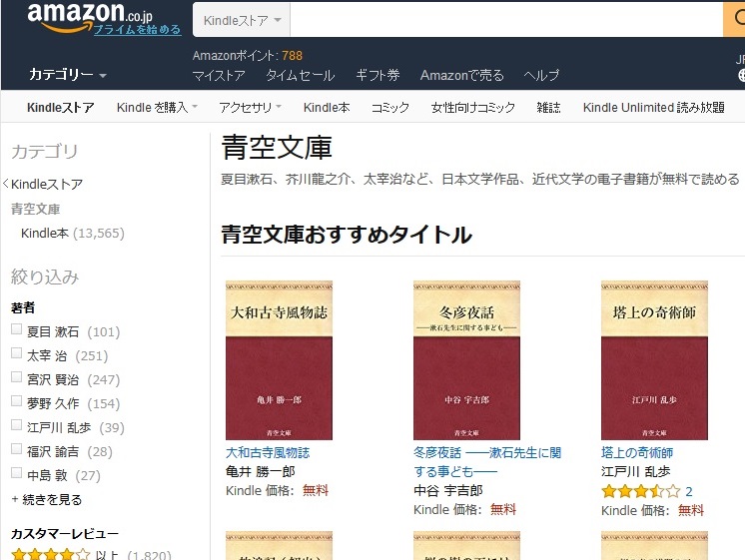Open the ヘルプ page
Screen dimensions: 745x560
[x=541, y=75]
